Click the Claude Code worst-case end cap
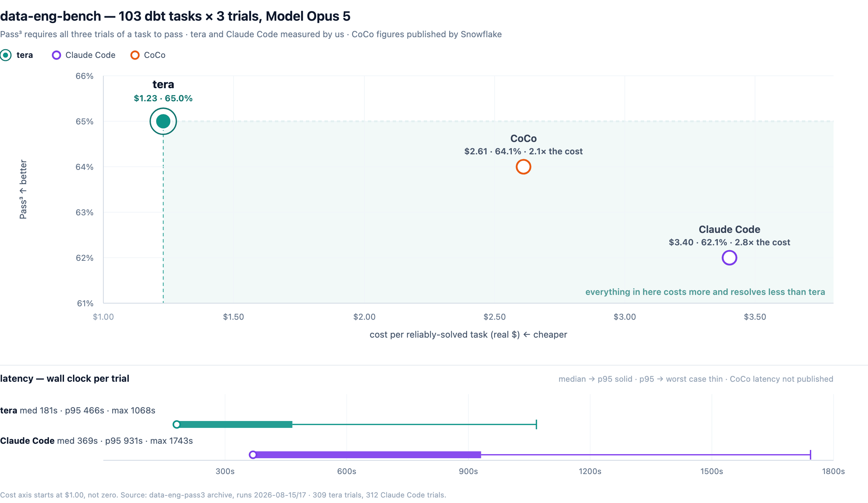 810,455
